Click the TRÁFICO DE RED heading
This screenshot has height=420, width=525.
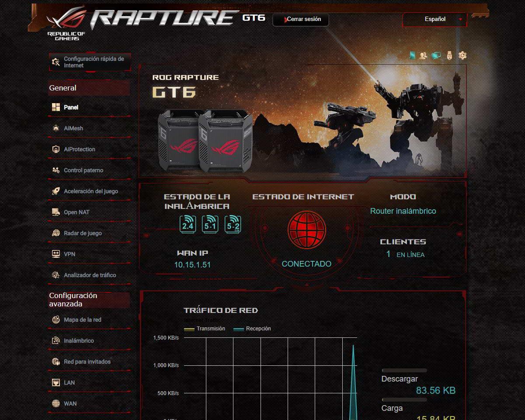221,310
